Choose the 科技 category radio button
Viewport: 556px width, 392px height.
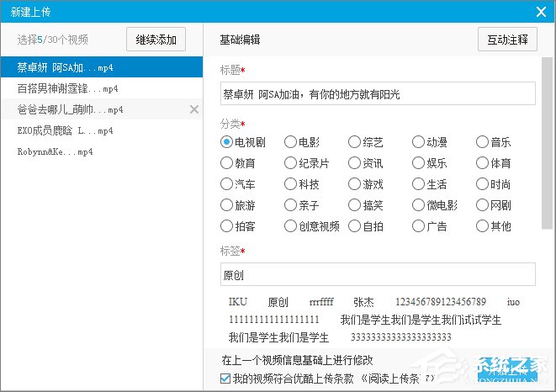click(x=290, y=184)
